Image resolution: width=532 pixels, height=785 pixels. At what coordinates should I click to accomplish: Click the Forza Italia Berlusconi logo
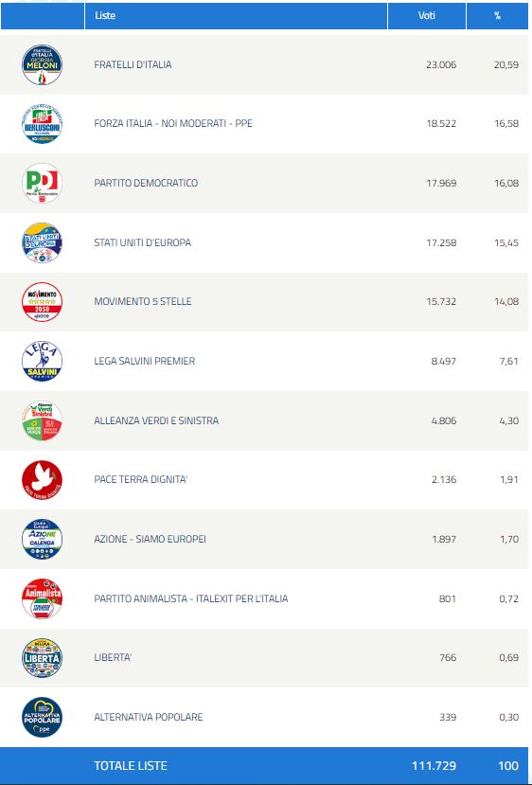click(x=42, y=124)
